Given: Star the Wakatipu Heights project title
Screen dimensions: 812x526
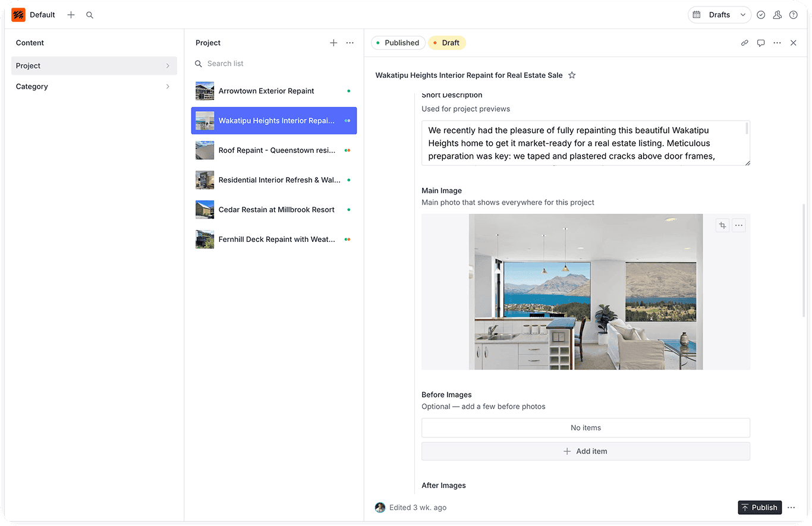Looking at the screenshot, I should pos(572,75).
